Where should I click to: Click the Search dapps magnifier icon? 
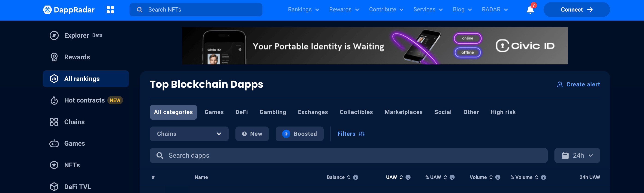click(x=159, y=156)
